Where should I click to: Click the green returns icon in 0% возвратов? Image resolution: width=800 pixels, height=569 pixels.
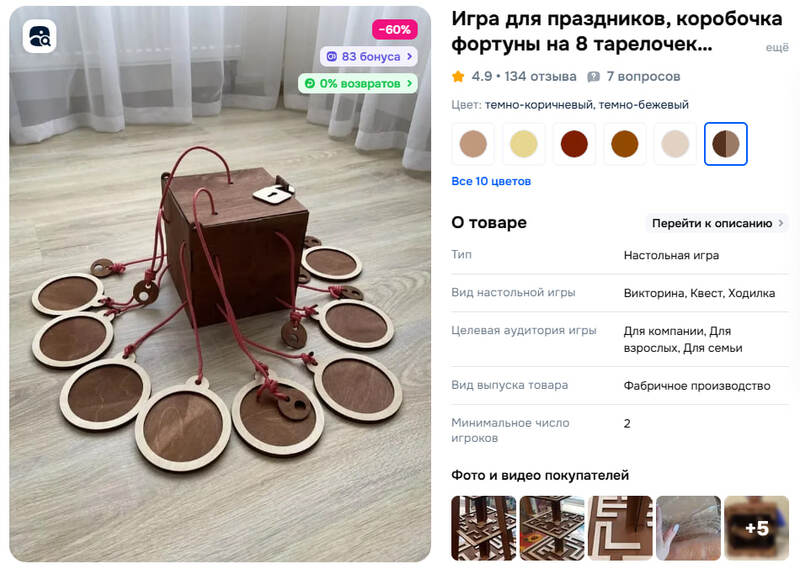pos(310,83)
